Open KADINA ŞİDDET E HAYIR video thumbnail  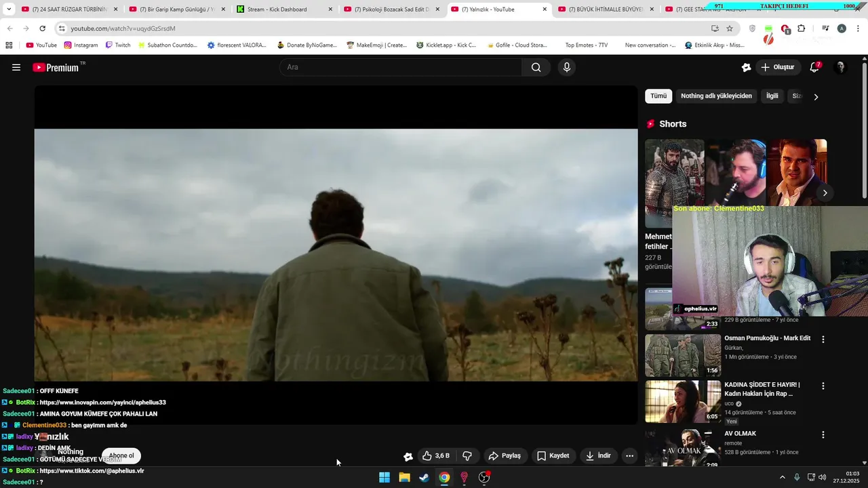683,401
